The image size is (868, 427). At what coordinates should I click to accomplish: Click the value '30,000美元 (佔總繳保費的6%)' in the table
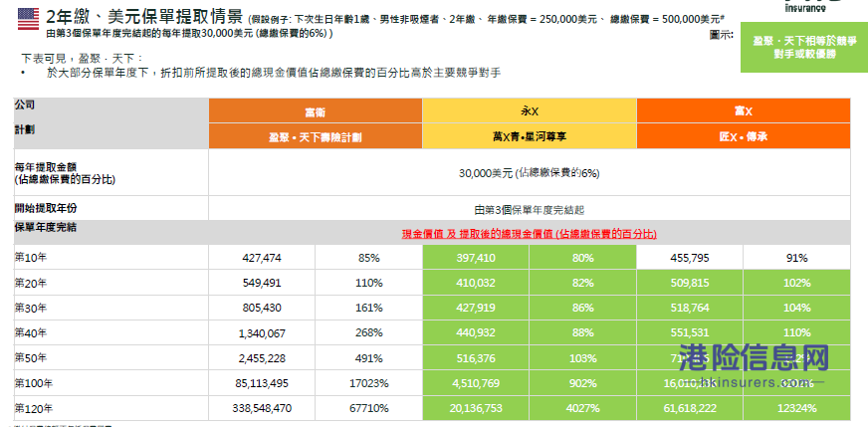pos(530,173)
